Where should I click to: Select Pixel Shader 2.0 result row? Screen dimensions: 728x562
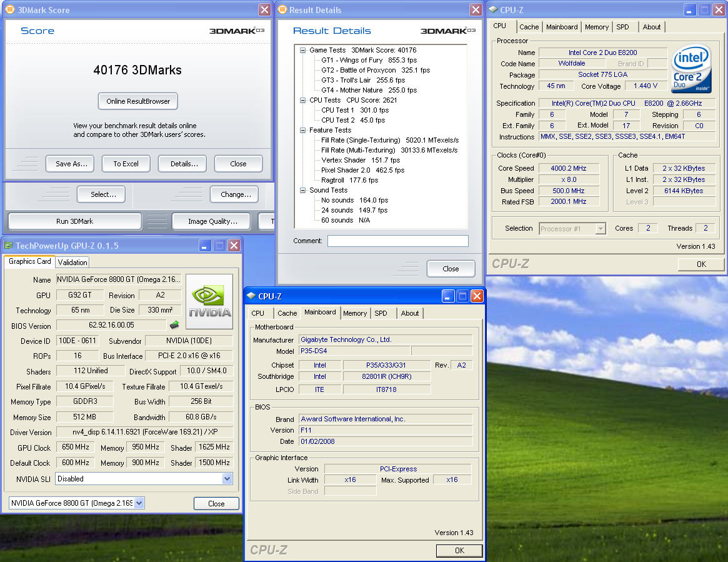coord(362,170)
